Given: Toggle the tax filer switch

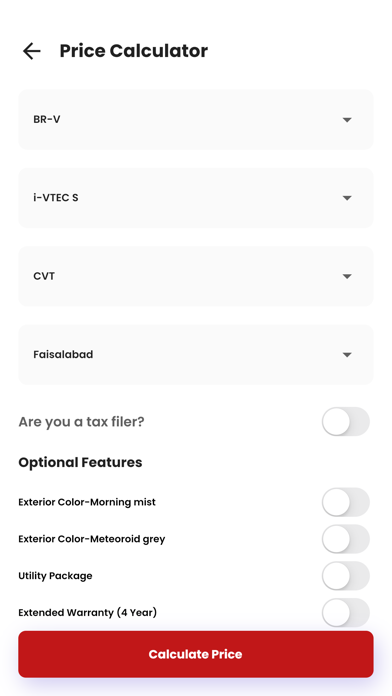Looking at the screenshot, I should [345, 422].
